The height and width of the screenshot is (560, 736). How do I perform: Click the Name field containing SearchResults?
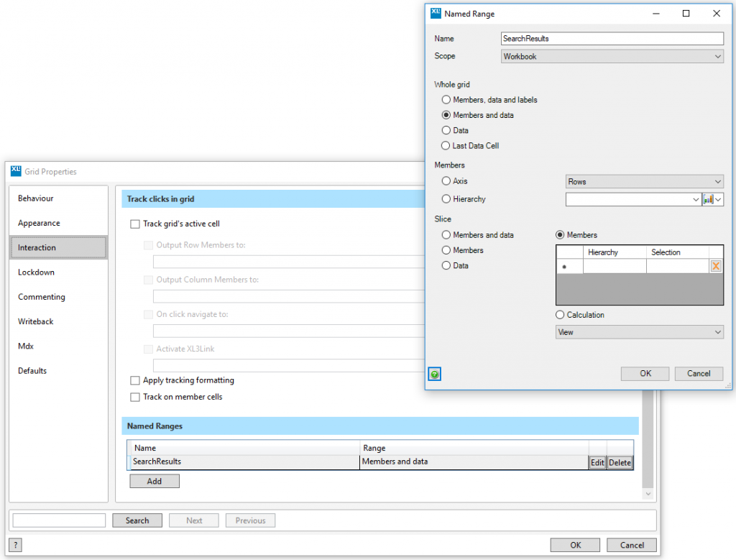coord(612,39)
